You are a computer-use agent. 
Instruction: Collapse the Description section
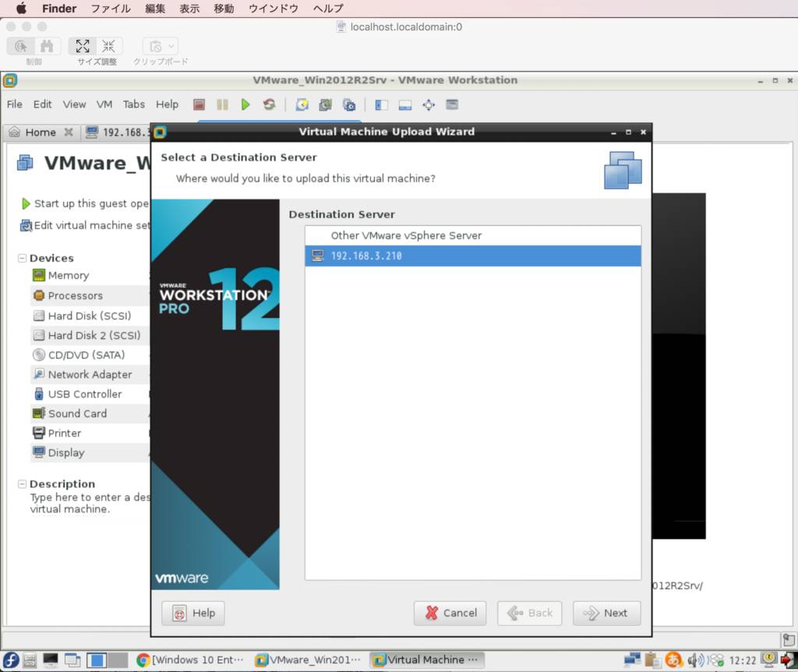click(22, 483)
